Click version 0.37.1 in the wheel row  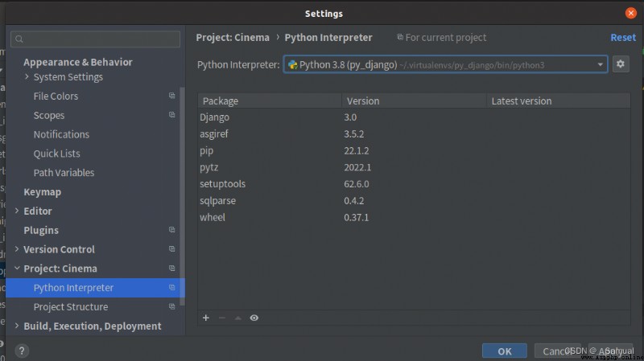(357, 217)
